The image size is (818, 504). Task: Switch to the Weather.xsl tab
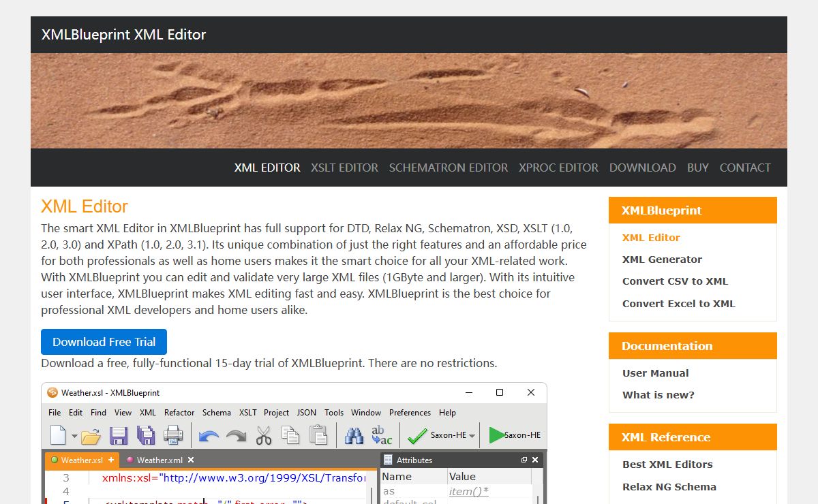tap(82, 460)
